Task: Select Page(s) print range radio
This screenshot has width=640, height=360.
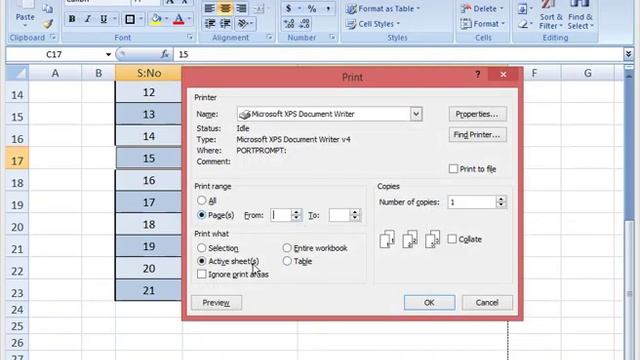Action: pyautogui.click(x=201, y=215)
